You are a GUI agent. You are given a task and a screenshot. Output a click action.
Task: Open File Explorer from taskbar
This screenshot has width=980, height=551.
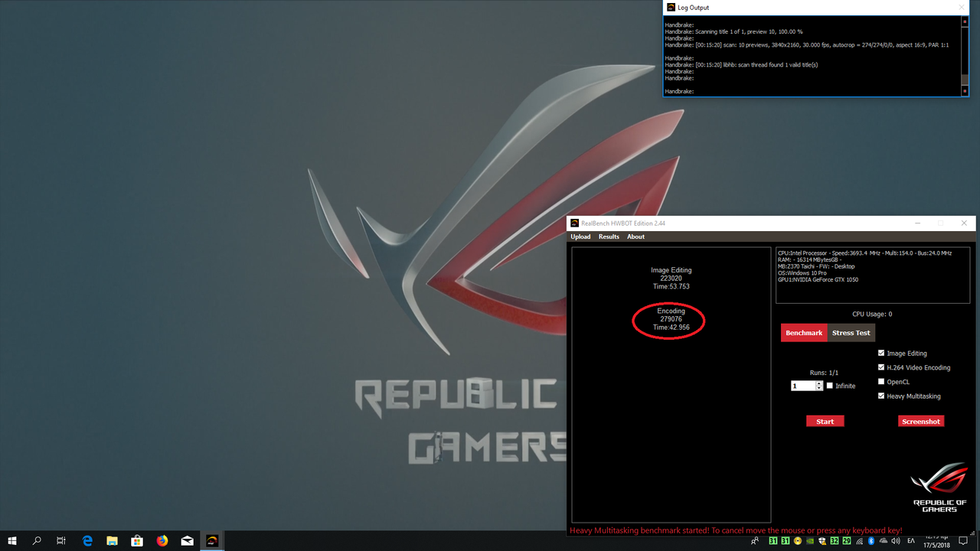click(112, 540)
